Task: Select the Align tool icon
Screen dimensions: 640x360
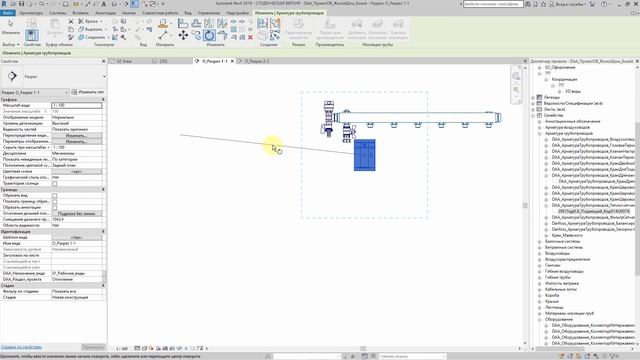Action: [183, 23]
